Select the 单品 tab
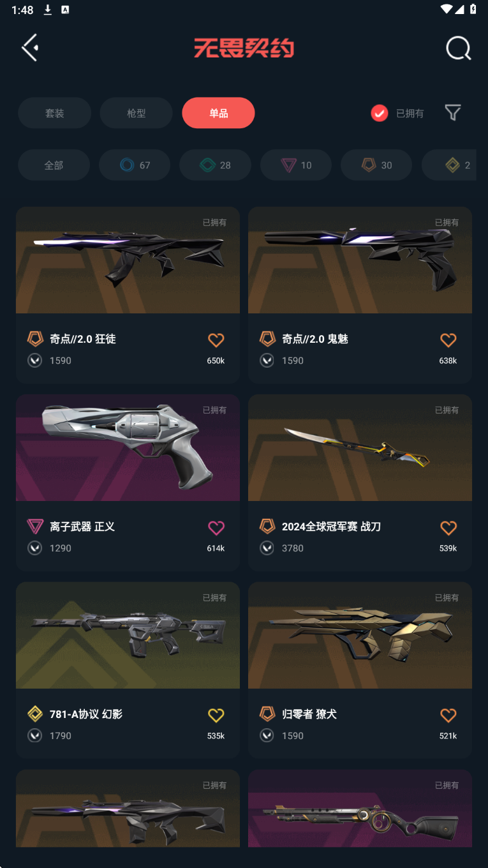Image resolution: width=488 pixels, height=868 pixels. click(x=218, y=113)
